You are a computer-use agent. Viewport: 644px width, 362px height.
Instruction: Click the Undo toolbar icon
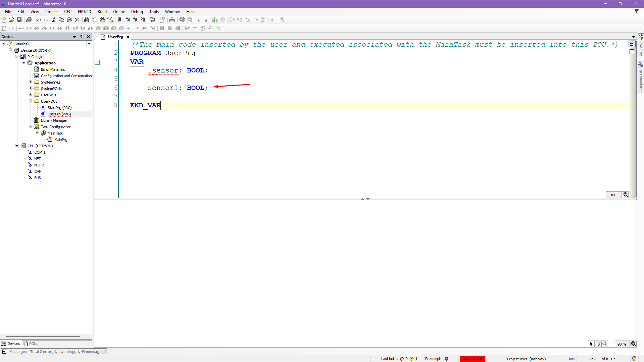(x=39, y=20)
